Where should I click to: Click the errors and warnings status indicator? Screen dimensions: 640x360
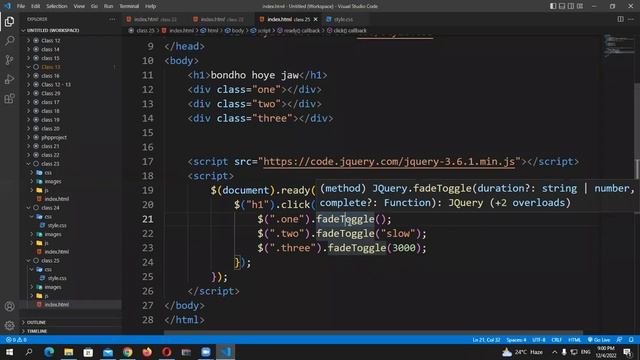16,340
